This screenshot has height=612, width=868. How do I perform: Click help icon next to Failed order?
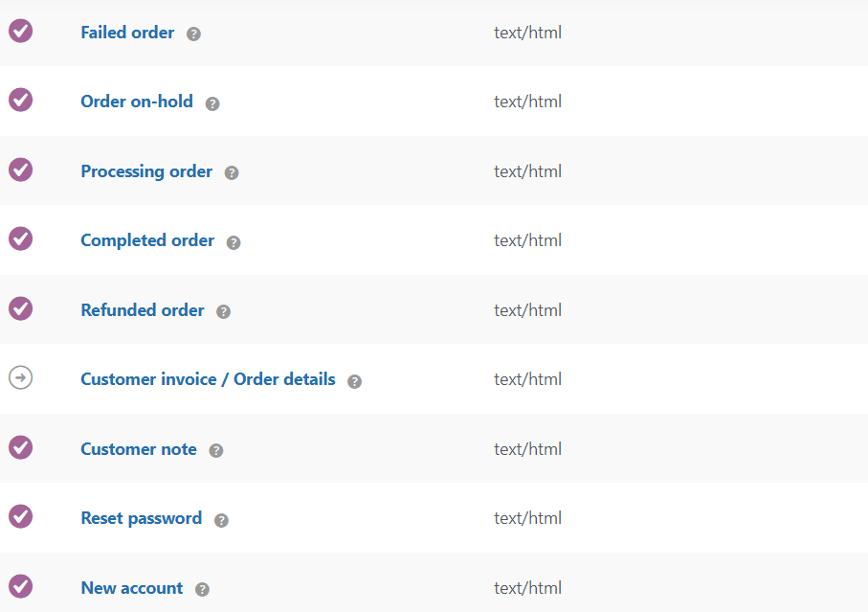pos(194,34)
